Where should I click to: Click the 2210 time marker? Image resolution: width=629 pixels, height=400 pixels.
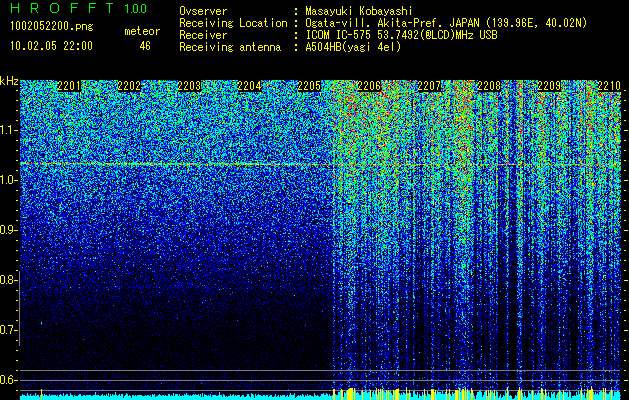(609, 86)
